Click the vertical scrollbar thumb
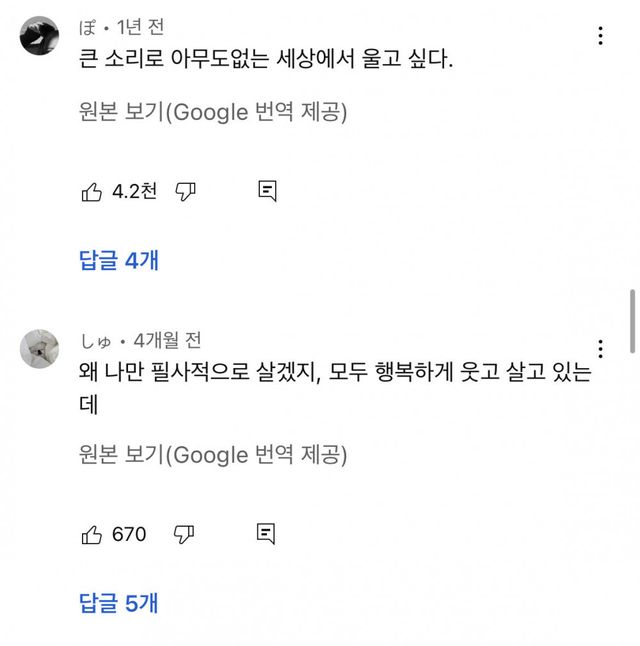The height and width of the screenshot is (646, 640). point(633,320)
